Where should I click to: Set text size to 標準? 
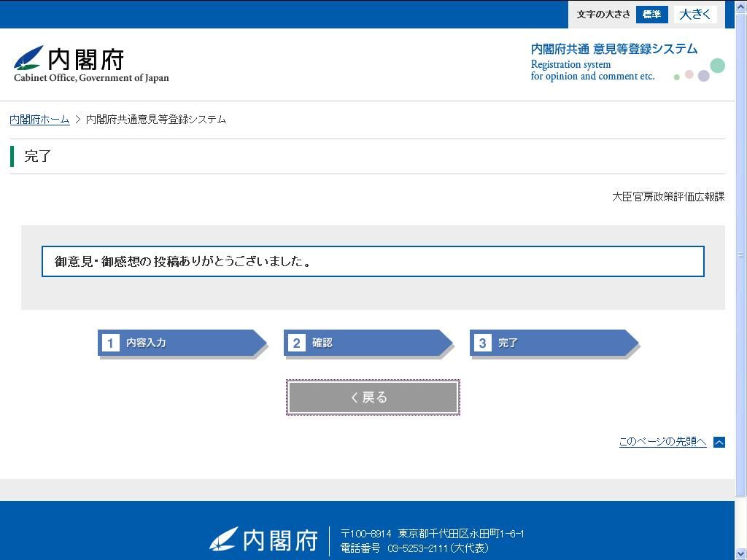pyautogui.click(x=651, y=15)
